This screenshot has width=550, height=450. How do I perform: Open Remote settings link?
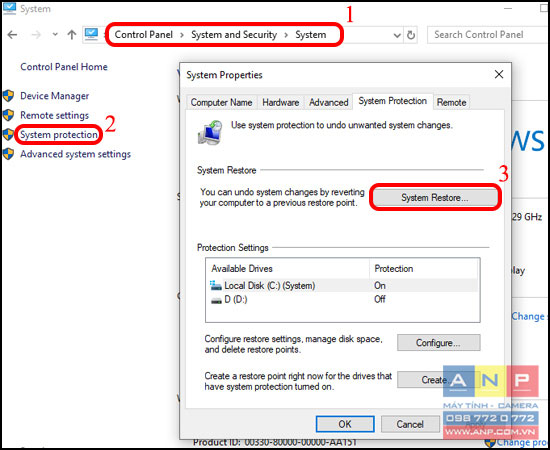point(55,115)
